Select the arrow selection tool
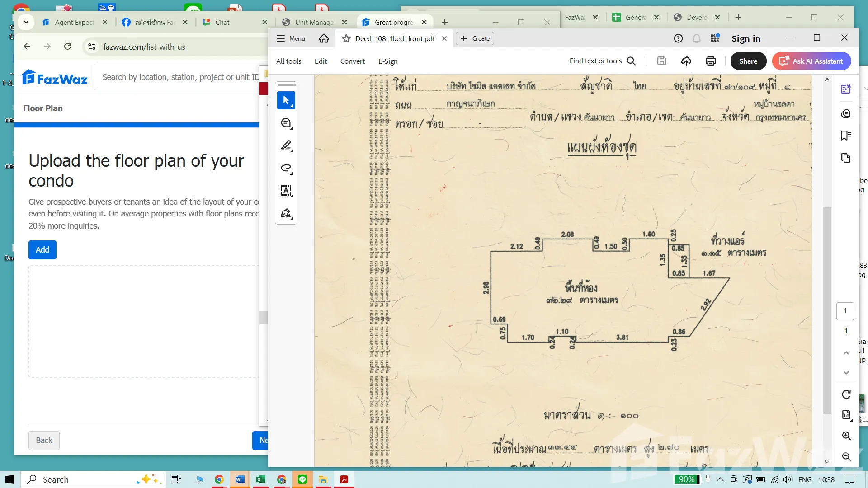 pos(286,100)
